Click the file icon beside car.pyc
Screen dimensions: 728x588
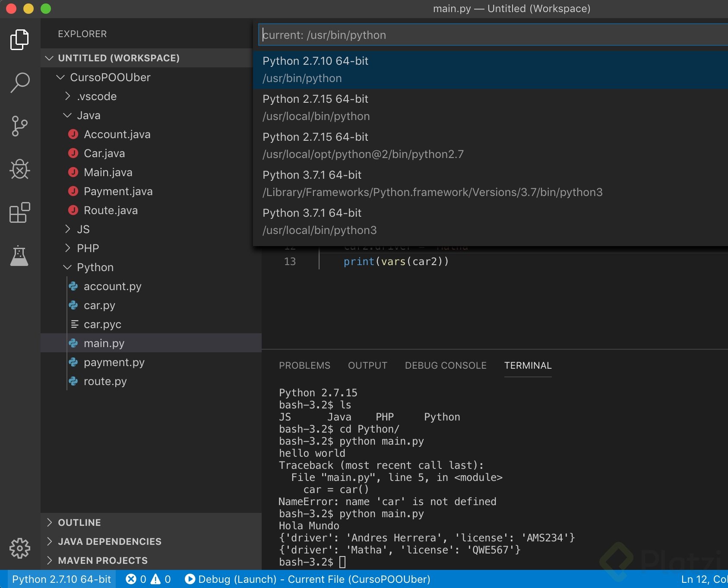tap(74, 324)
